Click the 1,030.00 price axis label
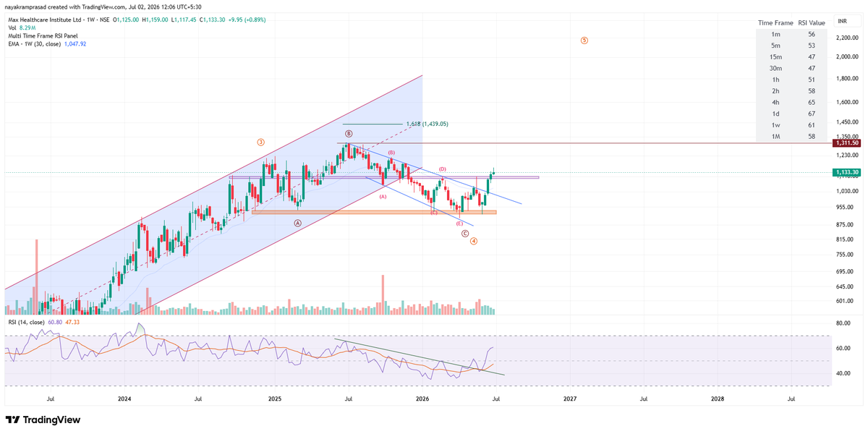Screen dimensions: 868x434 point(846,191)
